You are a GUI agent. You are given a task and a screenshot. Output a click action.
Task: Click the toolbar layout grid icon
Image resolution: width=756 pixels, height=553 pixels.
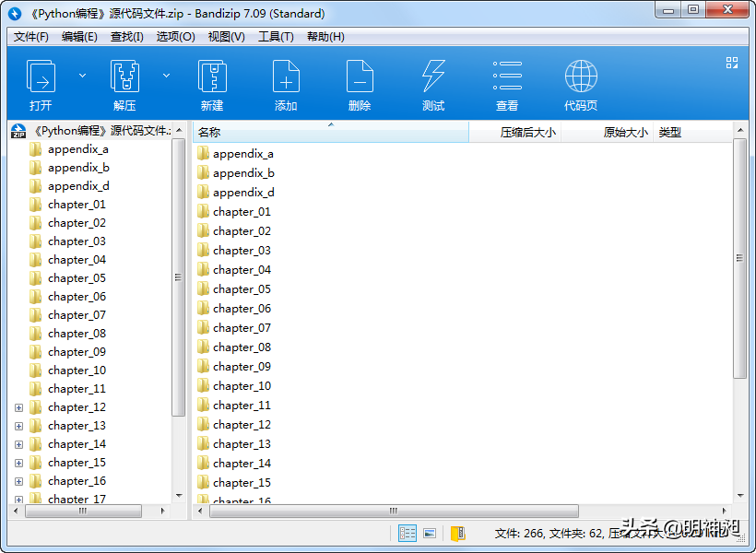732,63
